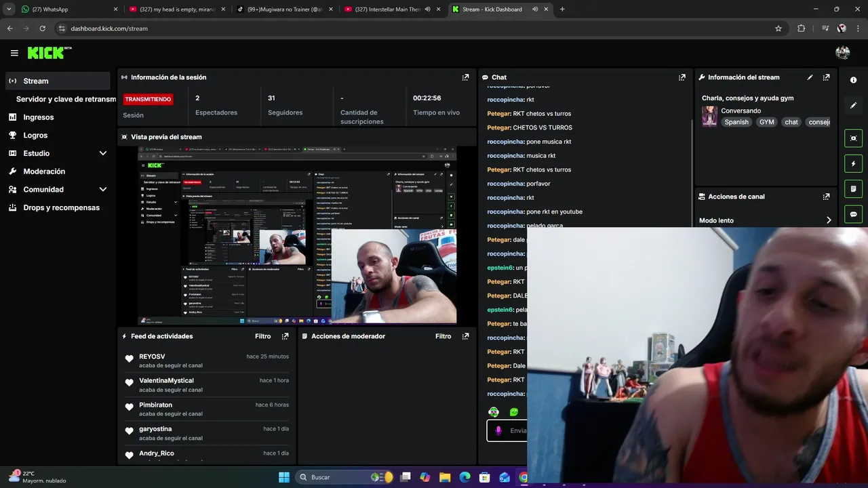Open the profile avatar menu at top right

843,53
